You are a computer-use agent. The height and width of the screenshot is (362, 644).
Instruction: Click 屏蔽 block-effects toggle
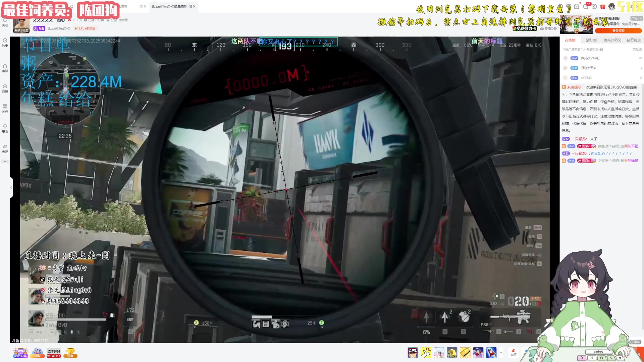pos(635,342)
